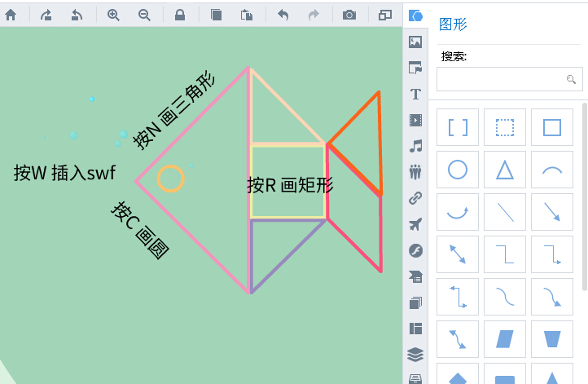Select the triangle outline shape
The width and height of the screenshot is (588, 384).
coord(505,170)
